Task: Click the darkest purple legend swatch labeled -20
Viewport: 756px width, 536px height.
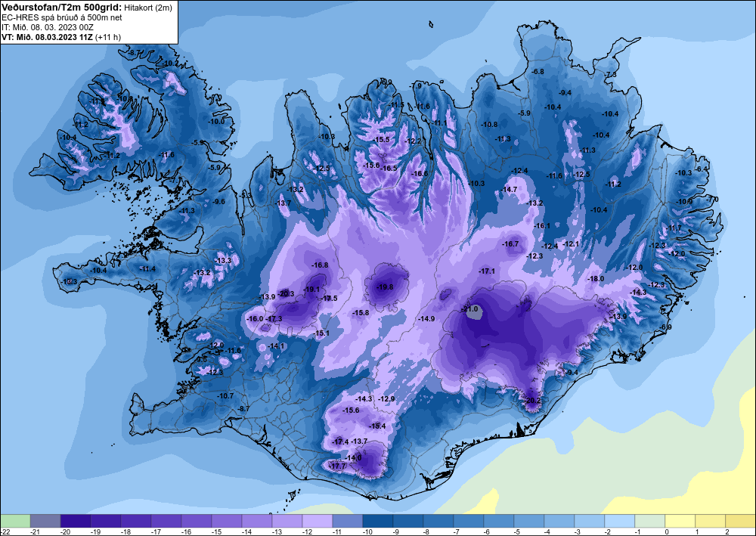Action: click(x=76, y=521)
